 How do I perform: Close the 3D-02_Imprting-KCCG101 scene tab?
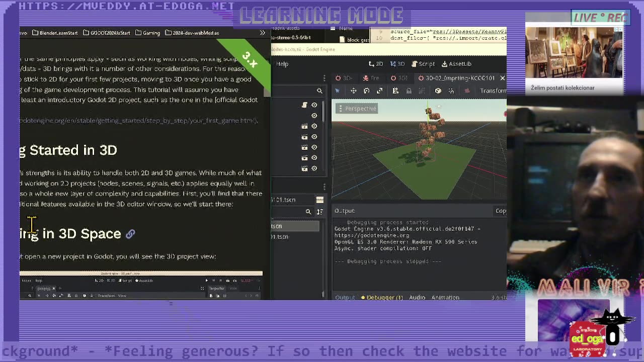coord(502,78)
